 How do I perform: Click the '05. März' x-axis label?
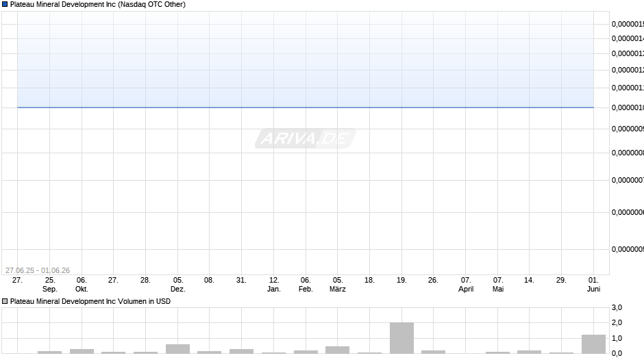point(338,285)
